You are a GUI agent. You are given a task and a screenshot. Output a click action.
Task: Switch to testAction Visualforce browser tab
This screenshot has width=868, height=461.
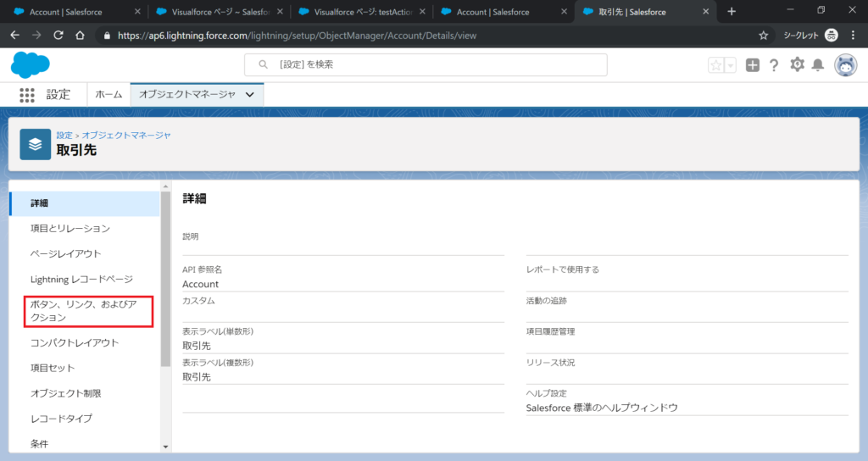(x=360, y=12)
